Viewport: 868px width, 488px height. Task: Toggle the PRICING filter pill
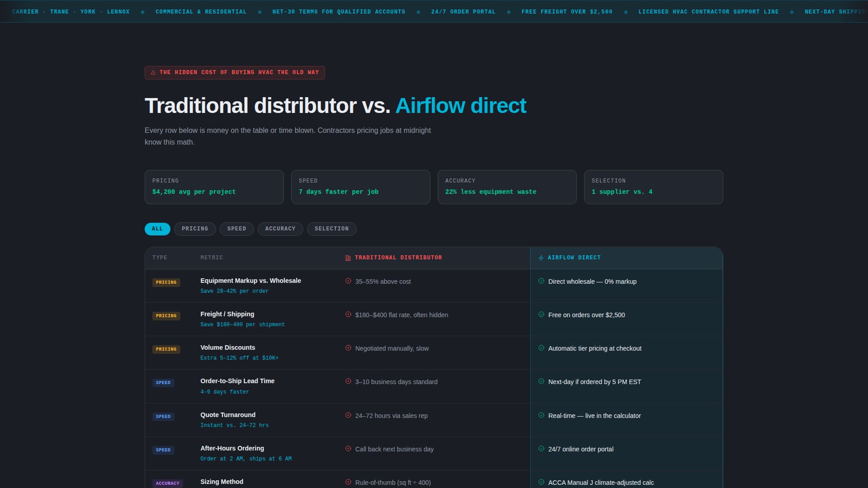point(195,229)
